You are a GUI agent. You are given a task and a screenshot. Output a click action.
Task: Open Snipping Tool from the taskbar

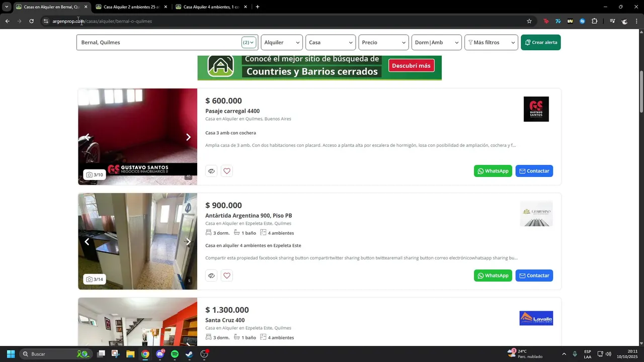point(115,354)
